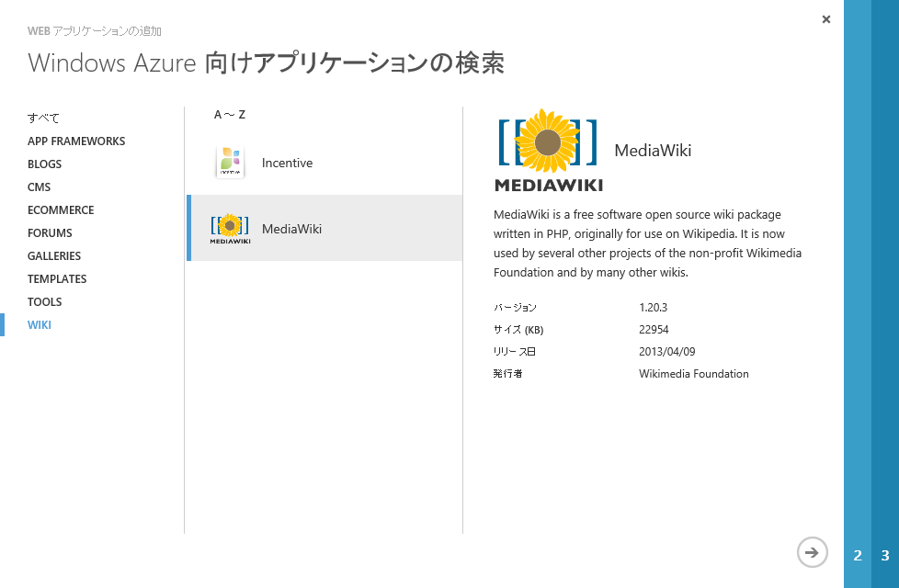
Task: Click publisher Wikimedia Foundation
Action: pos(694,374)
